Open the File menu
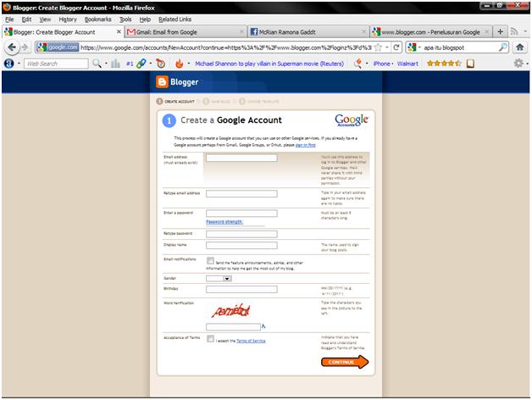 click(x=9, y=19)
